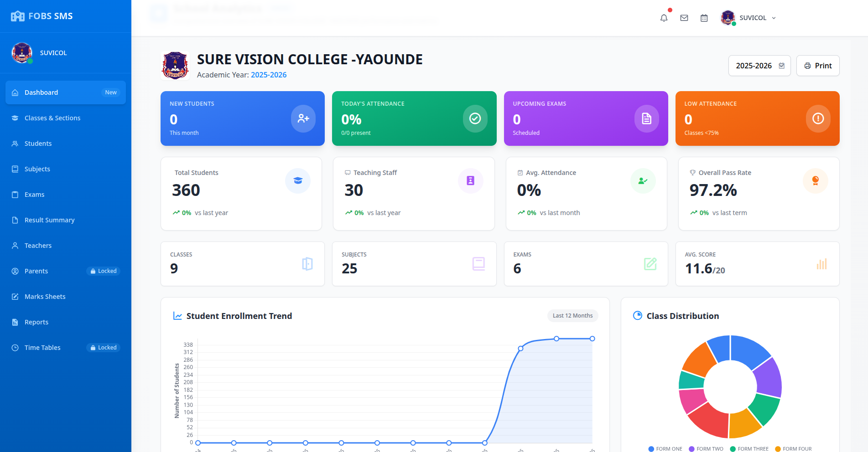
Task: Click the Today's Attendance checkmark icon
Action: click(475, 118)
